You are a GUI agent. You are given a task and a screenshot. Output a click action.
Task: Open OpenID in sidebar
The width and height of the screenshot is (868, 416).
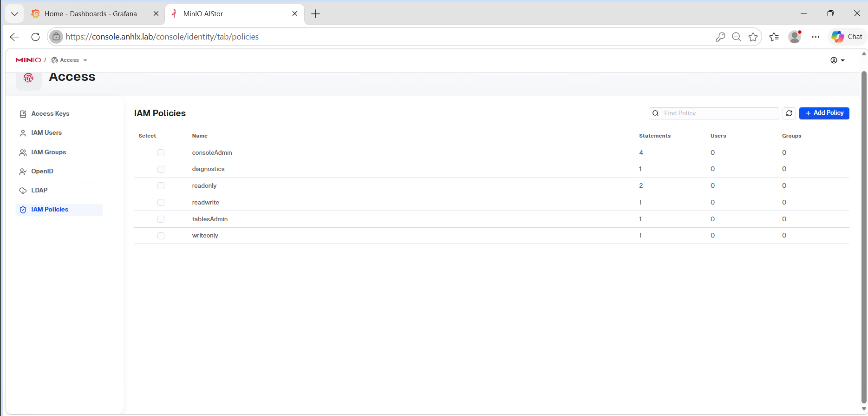(42, 172)
